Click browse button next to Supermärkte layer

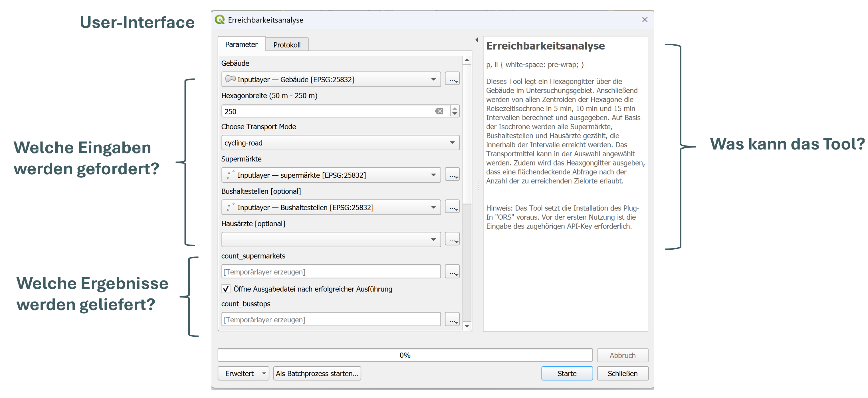point(452,175)
